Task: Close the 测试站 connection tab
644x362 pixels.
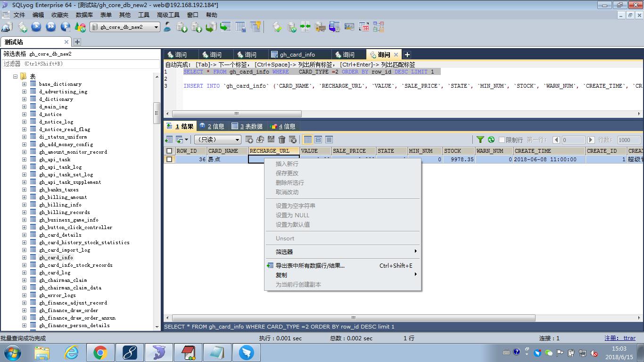Action: click(67, 42)
